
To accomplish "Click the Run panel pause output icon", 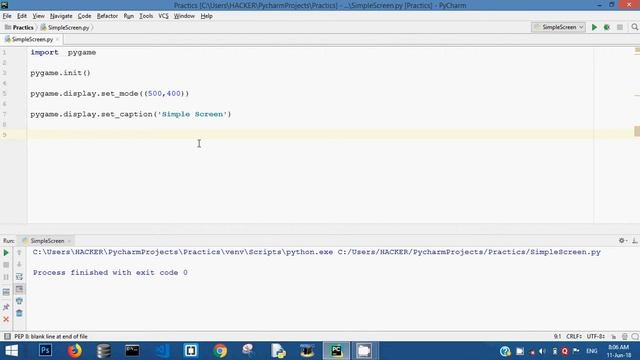I will pyautogui.click(x=6, y=277).
